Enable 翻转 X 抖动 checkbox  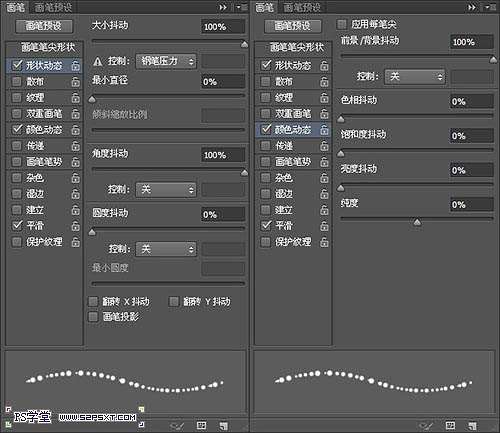93,302
